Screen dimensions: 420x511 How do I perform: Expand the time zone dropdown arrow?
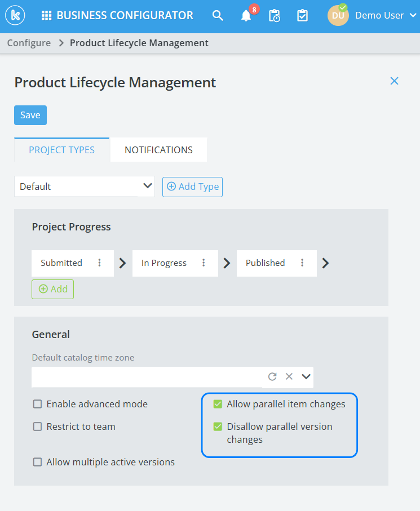306,376
